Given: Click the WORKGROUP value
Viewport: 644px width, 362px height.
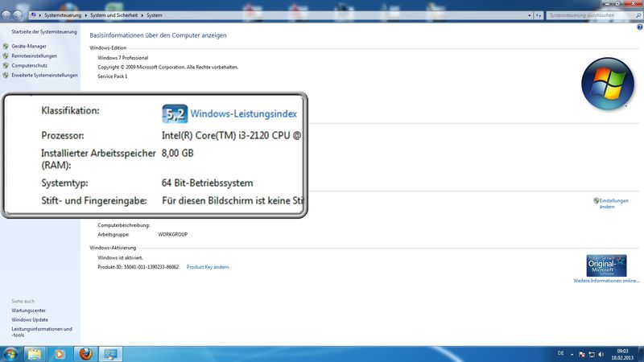Looking at the screenshot, I should [x=172, y=234].
